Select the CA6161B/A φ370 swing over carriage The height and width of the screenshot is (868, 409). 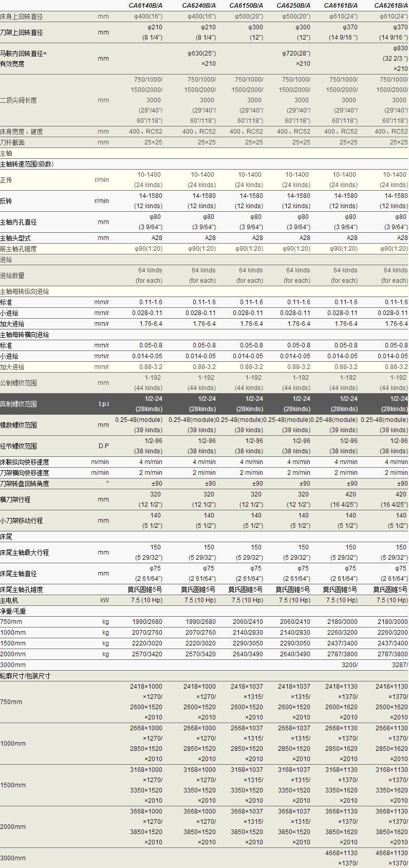point(350,27)
